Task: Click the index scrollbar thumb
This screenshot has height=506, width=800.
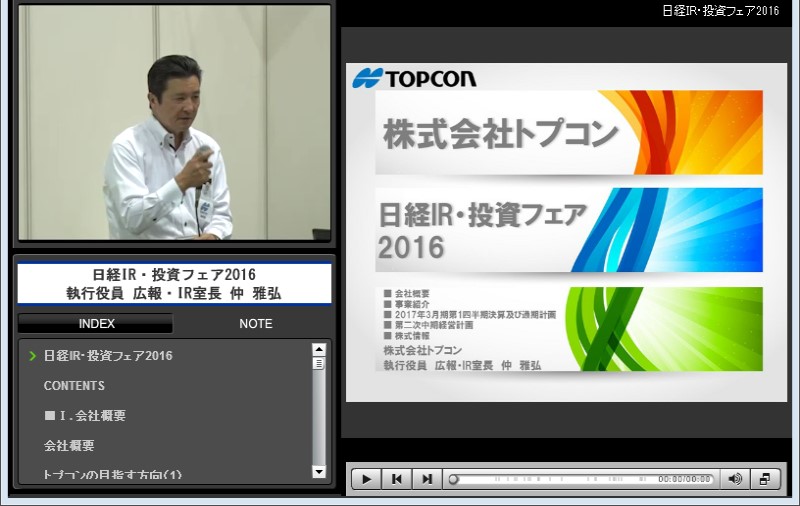Action: click(319, 364)
